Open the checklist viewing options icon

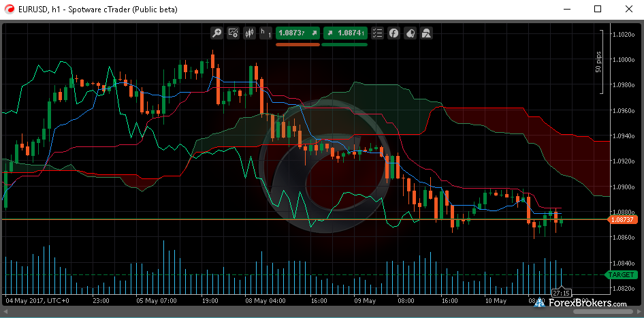coord(377,33)
